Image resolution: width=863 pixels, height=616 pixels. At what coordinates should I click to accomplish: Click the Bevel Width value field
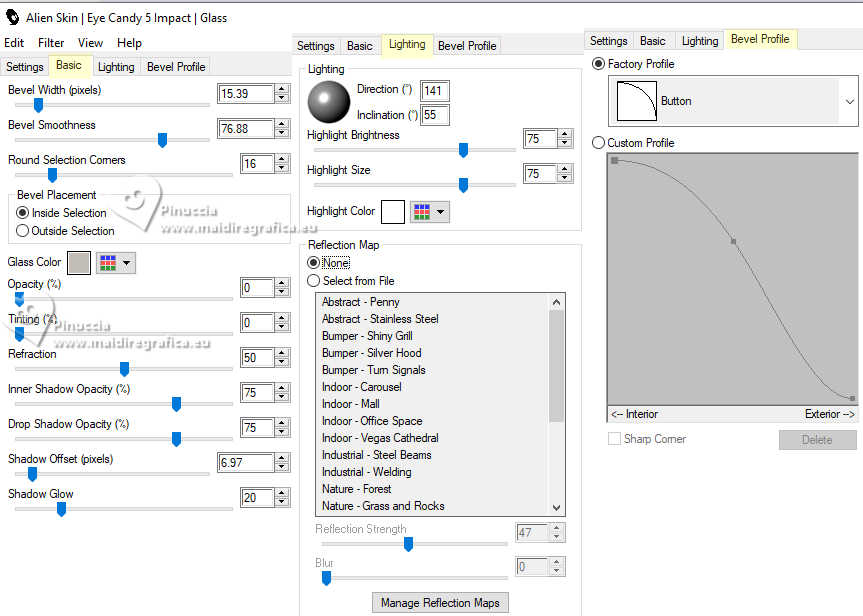[x=245, y=94]
